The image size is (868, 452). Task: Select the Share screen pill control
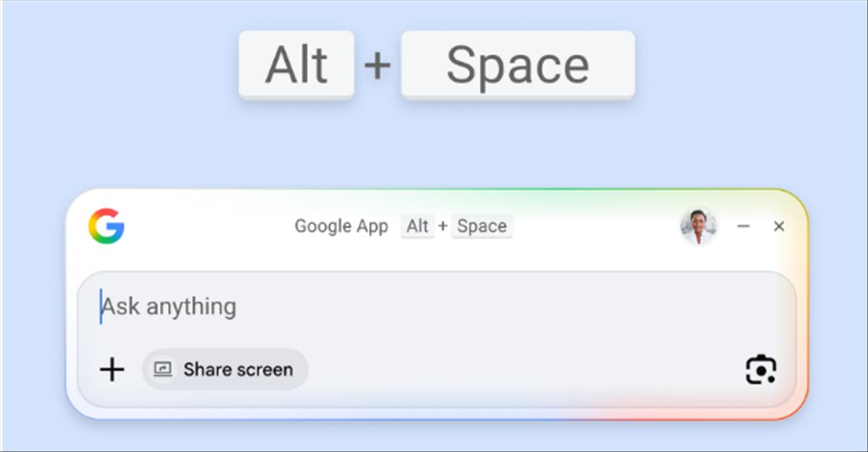pos(224,370)
